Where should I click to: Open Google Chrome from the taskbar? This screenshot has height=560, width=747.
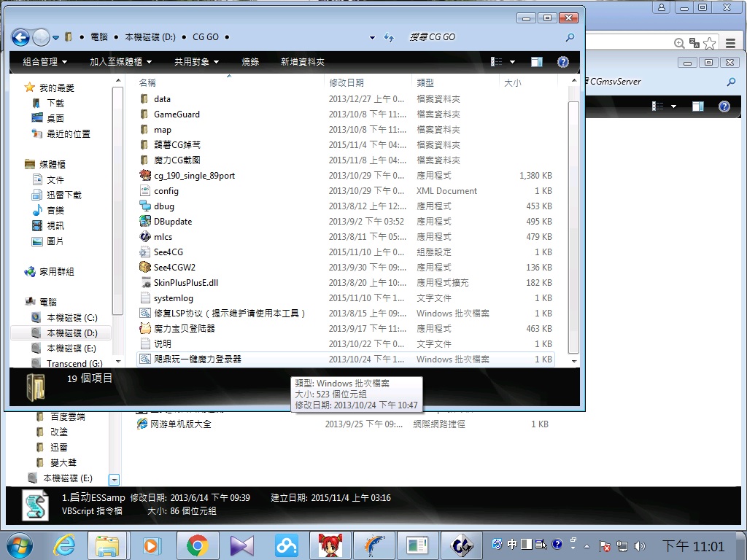point(197,545)
